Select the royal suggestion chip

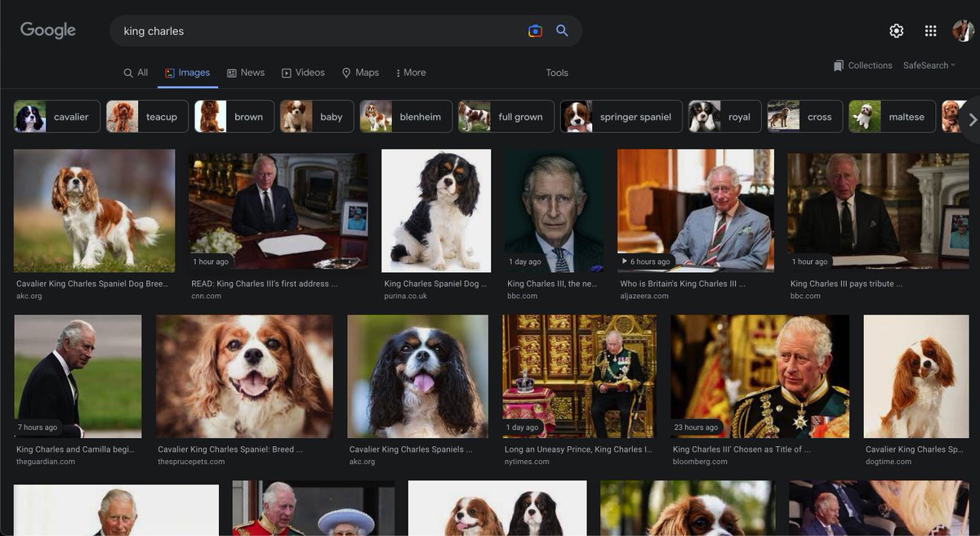click(724, 117)
